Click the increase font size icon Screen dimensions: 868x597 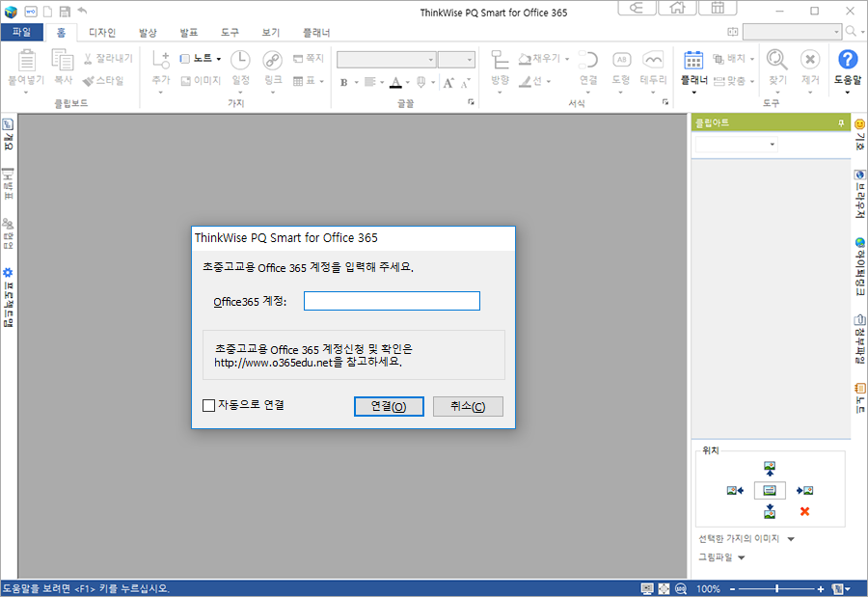pyautogui.click(x=448, y=83)
